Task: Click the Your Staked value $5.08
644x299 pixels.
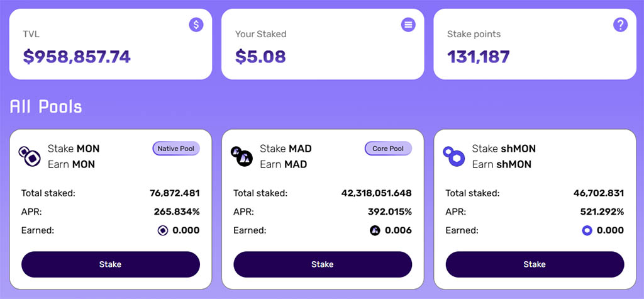Action: 260,57
